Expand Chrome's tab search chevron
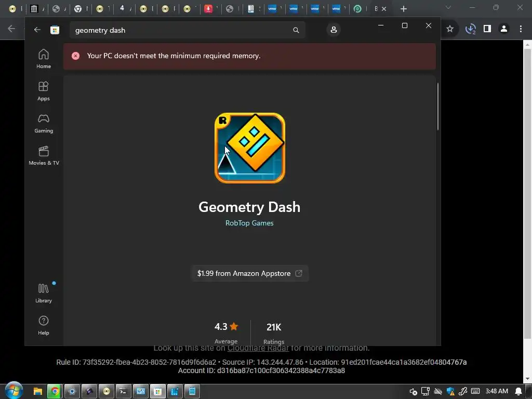The image size is (532, 399). pos(448,7)
